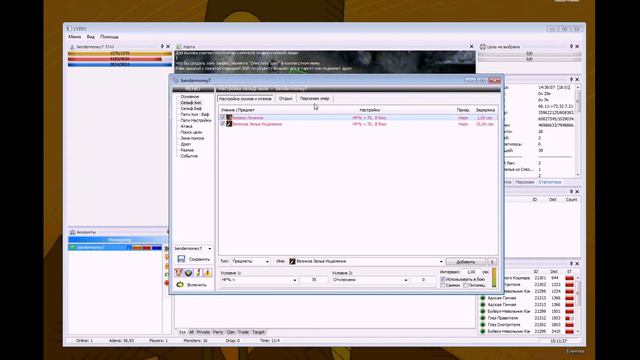Click the Интервал value field
This screenshot has width=640, height=360.
coord(471,272)
